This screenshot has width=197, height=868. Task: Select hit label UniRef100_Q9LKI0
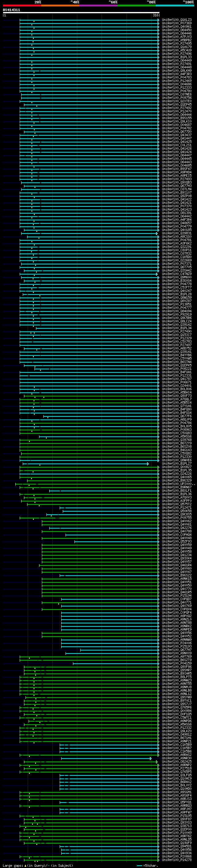(177, 122)
